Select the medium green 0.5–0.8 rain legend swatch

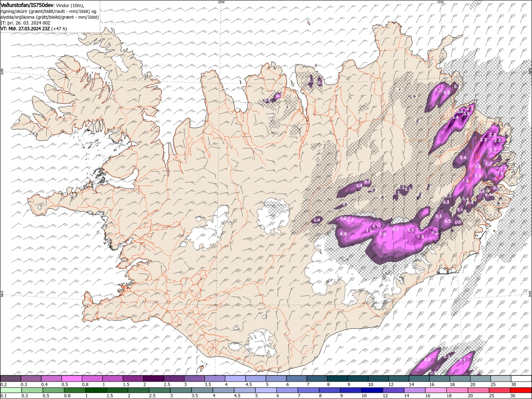[x=54, y=390]
